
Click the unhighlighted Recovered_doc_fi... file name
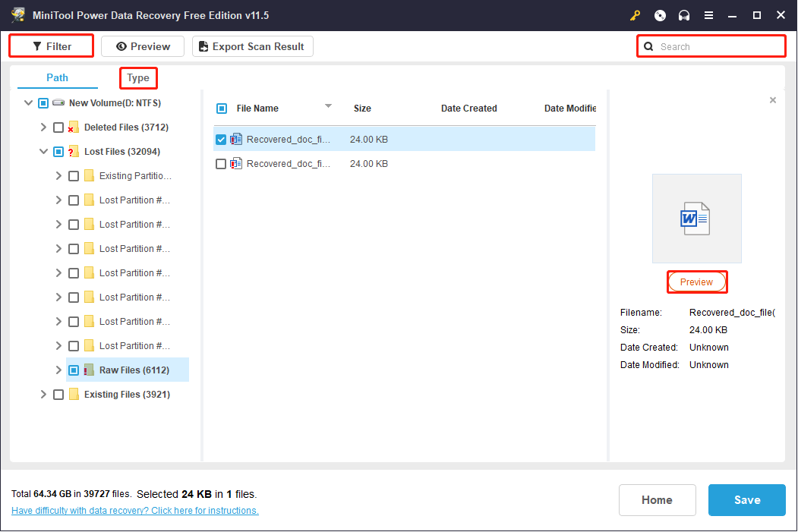tap(289, 164)
